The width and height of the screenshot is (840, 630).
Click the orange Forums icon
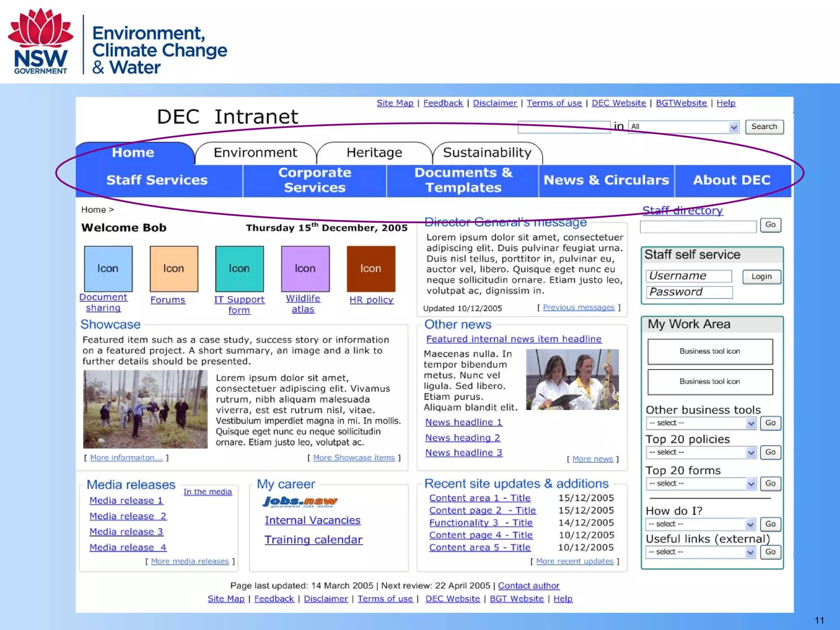point(173,269)
